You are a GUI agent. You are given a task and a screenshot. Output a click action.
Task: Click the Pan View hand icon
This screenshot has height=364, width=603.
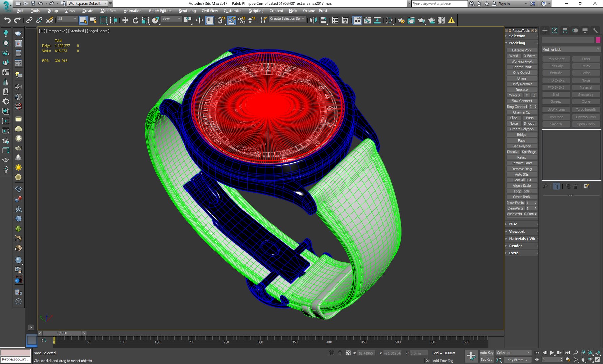point(583,360)
